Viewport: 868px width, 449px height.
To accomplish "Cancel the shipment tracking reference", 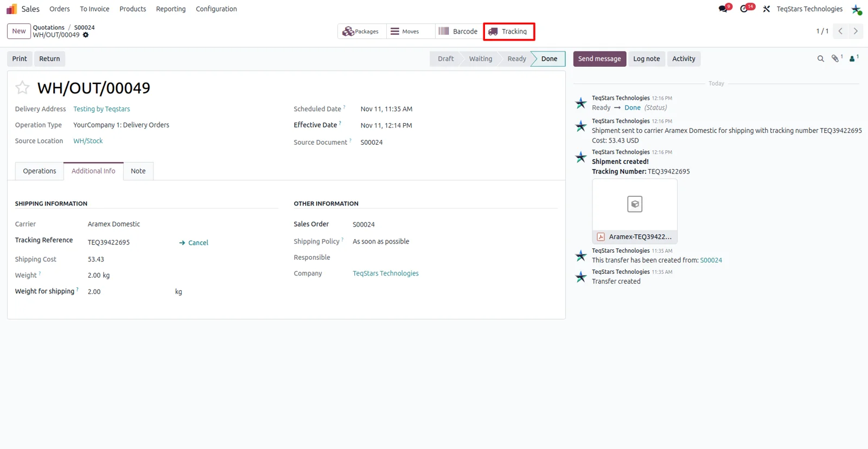I will [x=194, y=243].
